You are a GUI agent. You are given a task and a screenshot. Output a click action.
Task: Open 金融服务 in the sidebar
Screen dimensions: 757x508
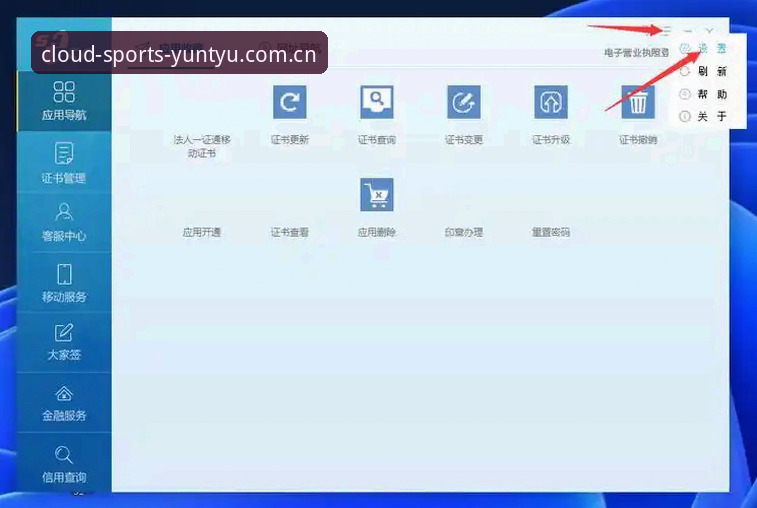[64, 403]
